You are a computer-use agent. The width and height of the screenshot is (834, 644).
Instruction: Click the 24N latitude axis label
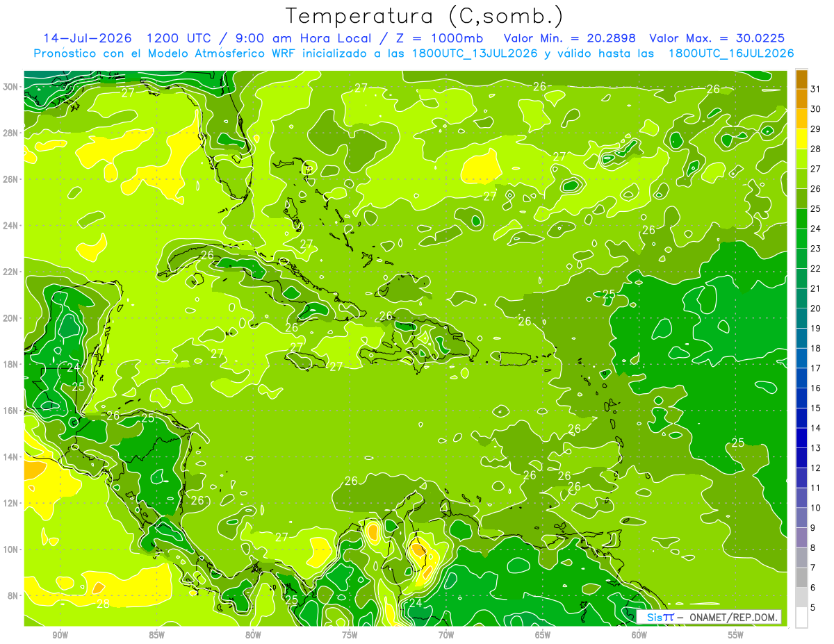[x=10, y=225]
